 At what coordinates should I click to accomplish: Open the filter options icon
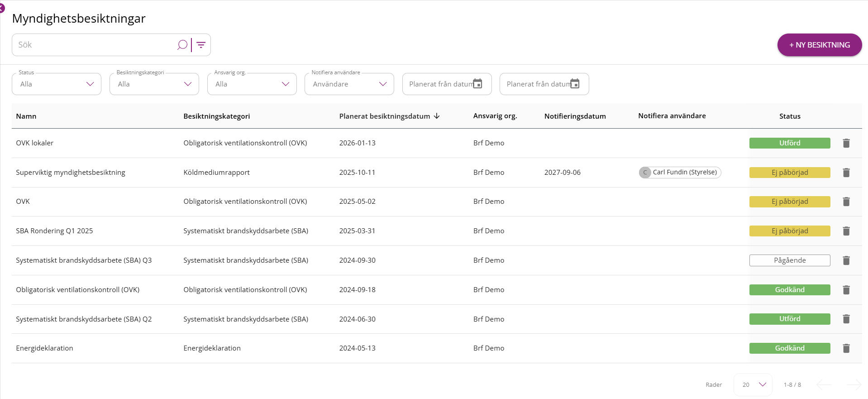tap(201, 45)
